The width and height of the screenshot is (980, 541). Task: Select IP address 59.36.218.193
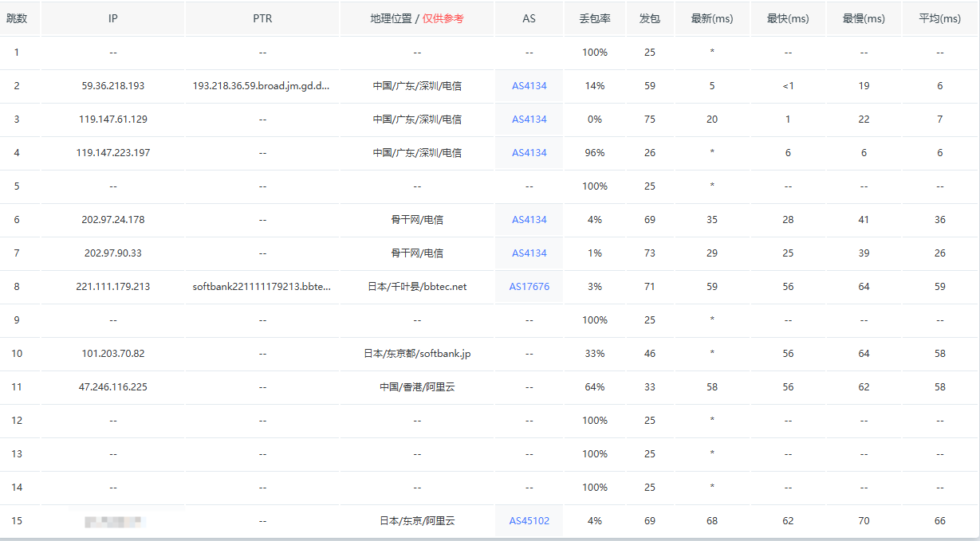point(113,86)
